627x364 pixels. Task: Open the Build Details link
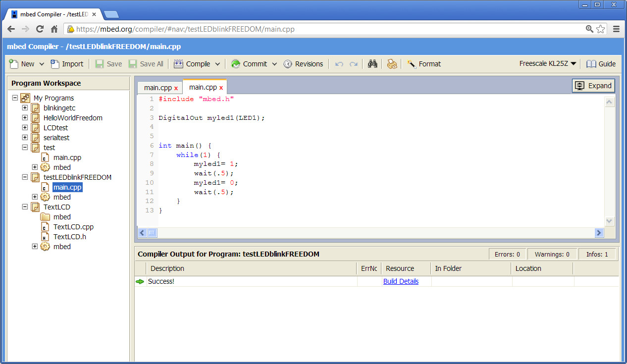coord(401,281)
